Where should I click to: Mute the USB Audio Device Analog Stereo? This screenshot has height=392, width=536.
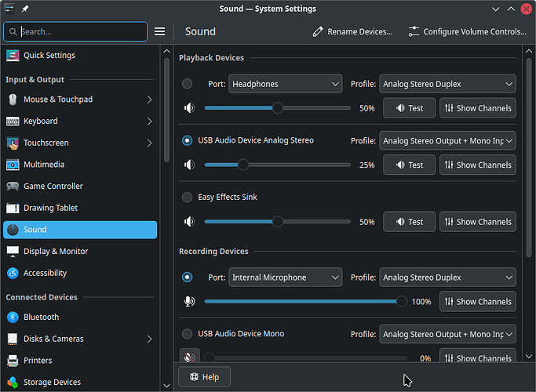pos(189,165)
